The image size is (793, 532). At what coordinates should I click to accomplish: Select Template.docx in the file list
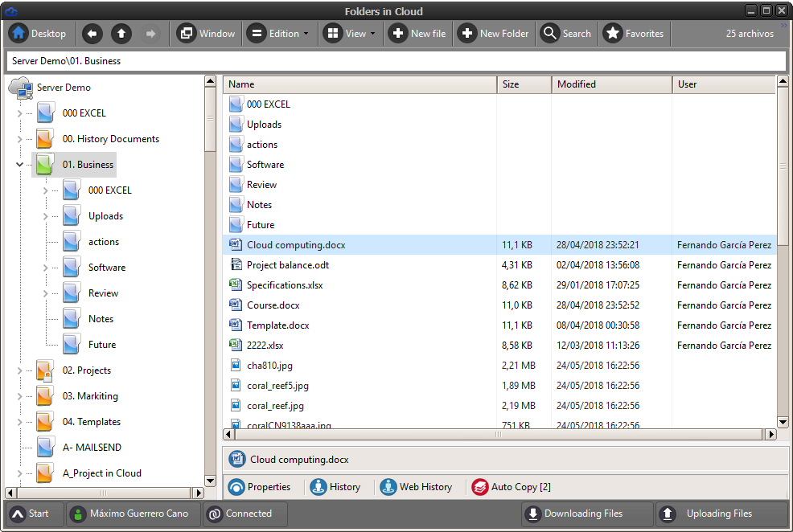click(x=278, y=325)
